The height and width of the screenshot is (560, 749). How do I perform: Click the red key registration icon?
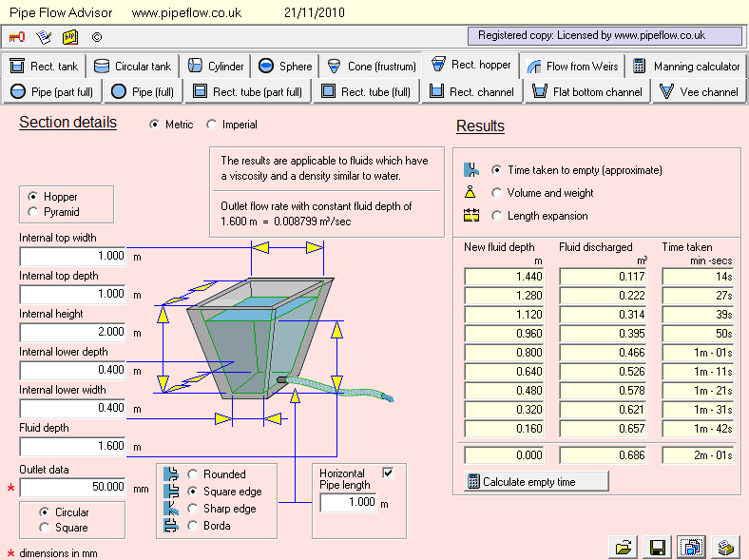16,37
